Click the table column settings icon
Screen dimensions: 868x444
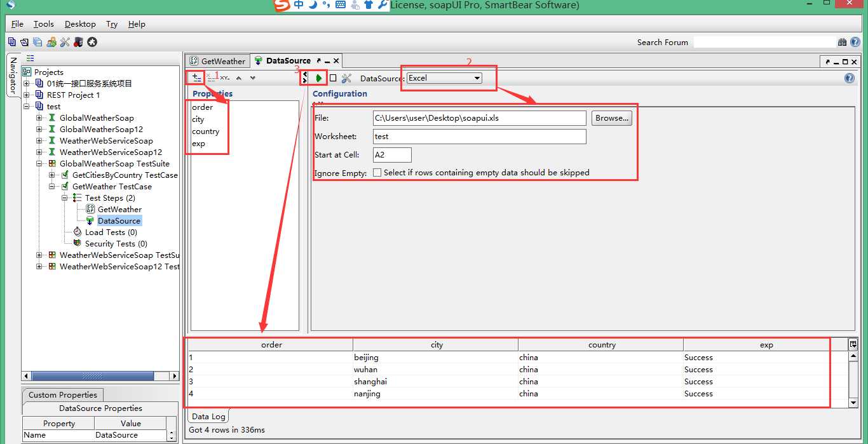point(853,344)
